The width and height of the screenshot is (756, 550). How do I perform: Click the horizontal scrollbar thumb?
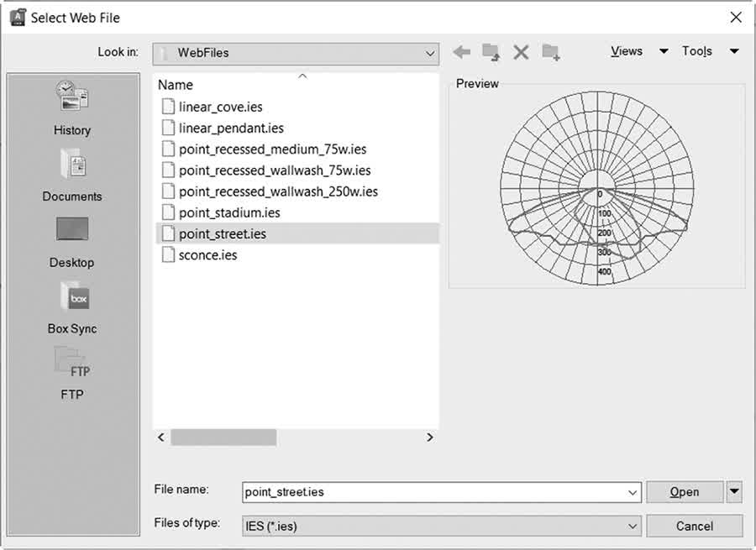click(x=223, y=437)
